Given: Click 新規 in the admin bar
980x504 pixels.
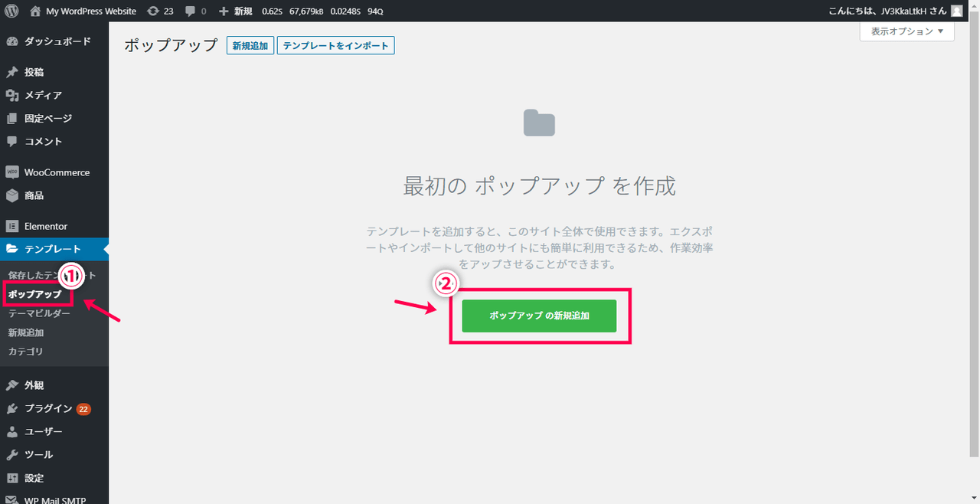Looking at the screenshot, I should [243, 11].
